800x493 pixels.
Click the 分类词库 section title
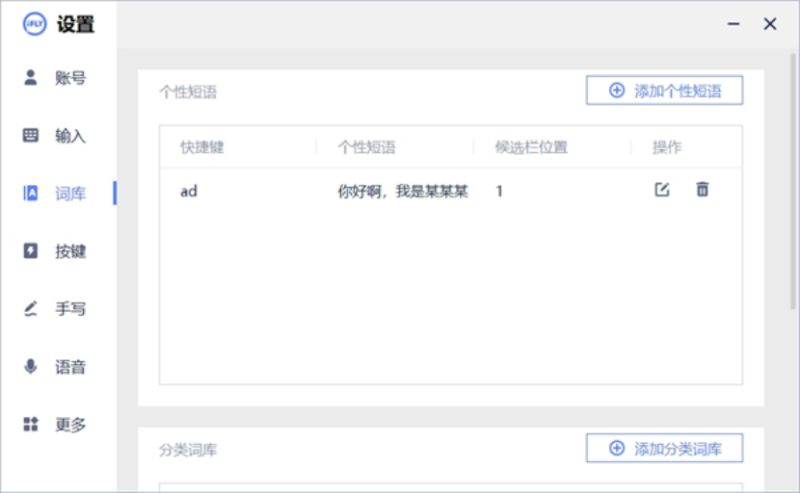coord(188,450)
